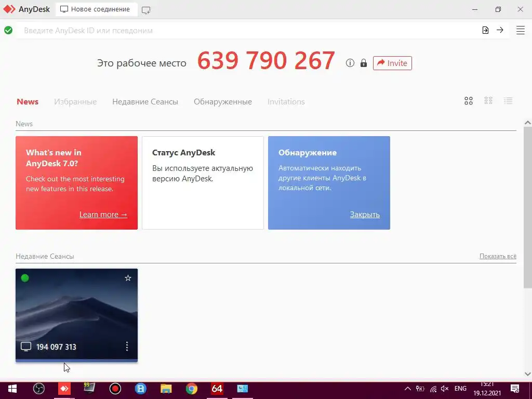Click the workplace ID 639 790 267
Viewport: 532px width, 399px height.
(x=267, y=61)
